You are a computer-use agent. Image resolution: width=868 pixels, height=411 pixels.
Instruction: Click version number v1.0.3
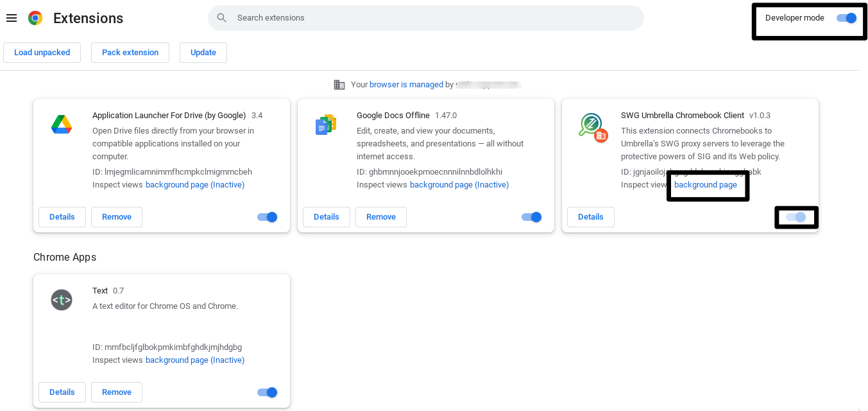[x=760, y=116]
